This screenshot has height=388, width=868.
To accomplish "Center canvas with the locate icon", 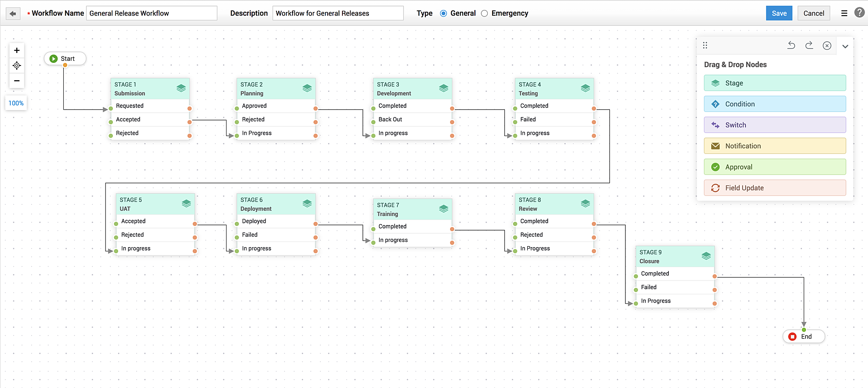I will tap(17, 65).
